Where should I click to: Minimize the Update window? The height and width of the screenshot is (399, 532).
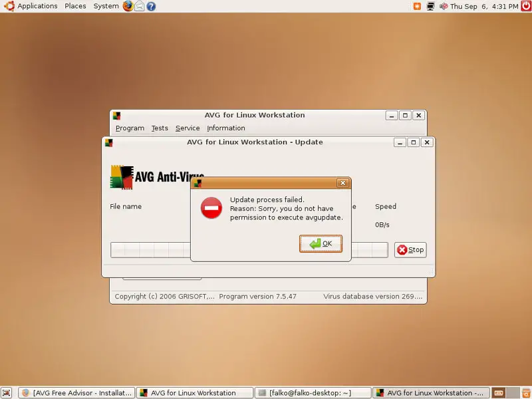pyautogui.click(x=400, y=142)
